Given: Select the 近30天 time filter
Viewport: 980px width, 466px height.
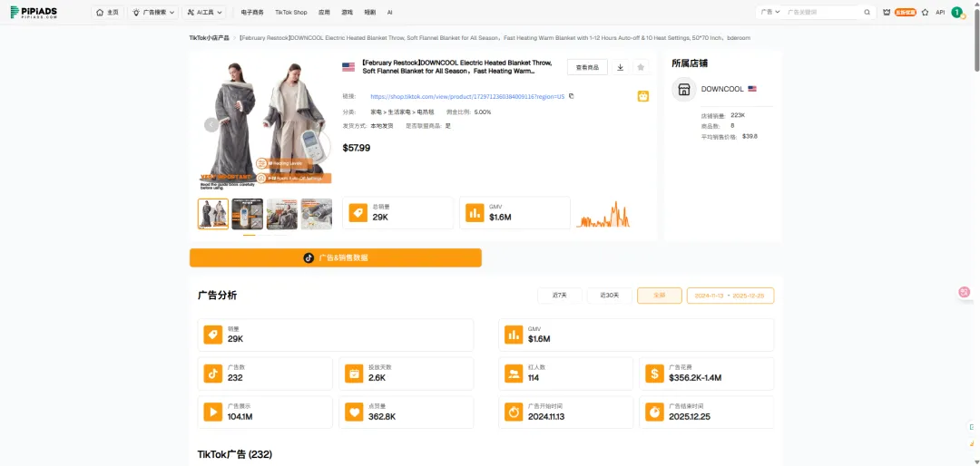Looking at the screenshot, I should coord(610,296).
